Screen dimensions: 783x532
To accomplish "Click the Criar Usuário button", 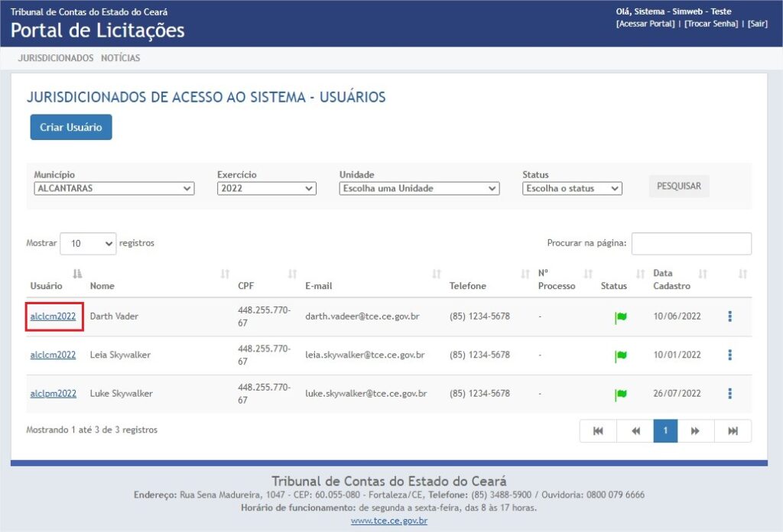I will point(70,127).
